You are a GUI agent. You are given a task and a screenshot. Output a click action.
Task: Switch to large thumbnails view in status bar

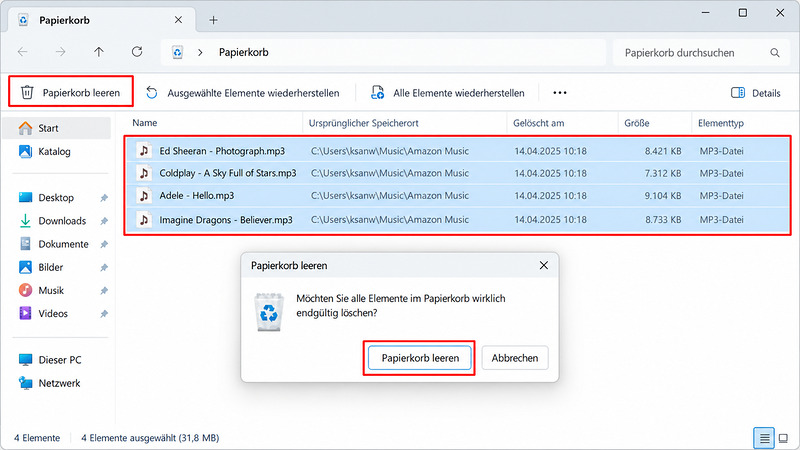(x=783, y=438)
